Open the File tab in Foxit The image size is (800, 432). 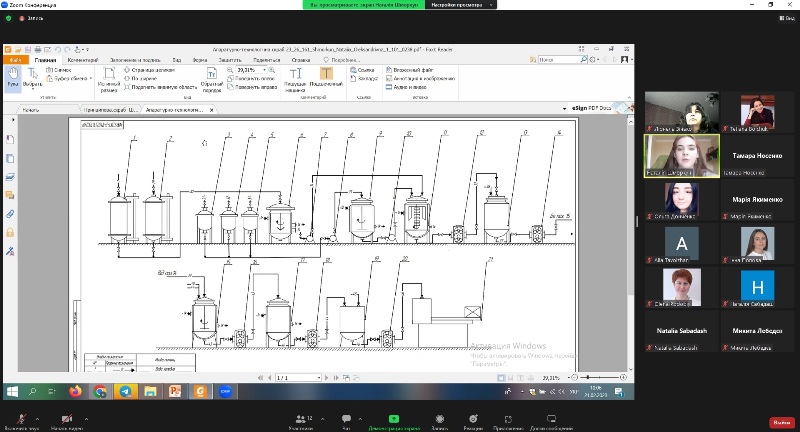pyautogui.click(x=15, y=60)
